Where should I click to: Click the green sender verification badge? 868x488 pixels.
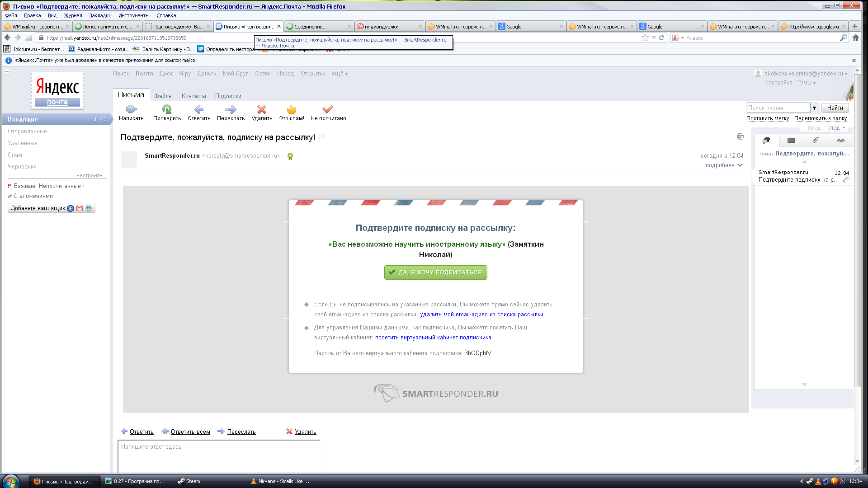pyautogui.click(x=290, y=156)
